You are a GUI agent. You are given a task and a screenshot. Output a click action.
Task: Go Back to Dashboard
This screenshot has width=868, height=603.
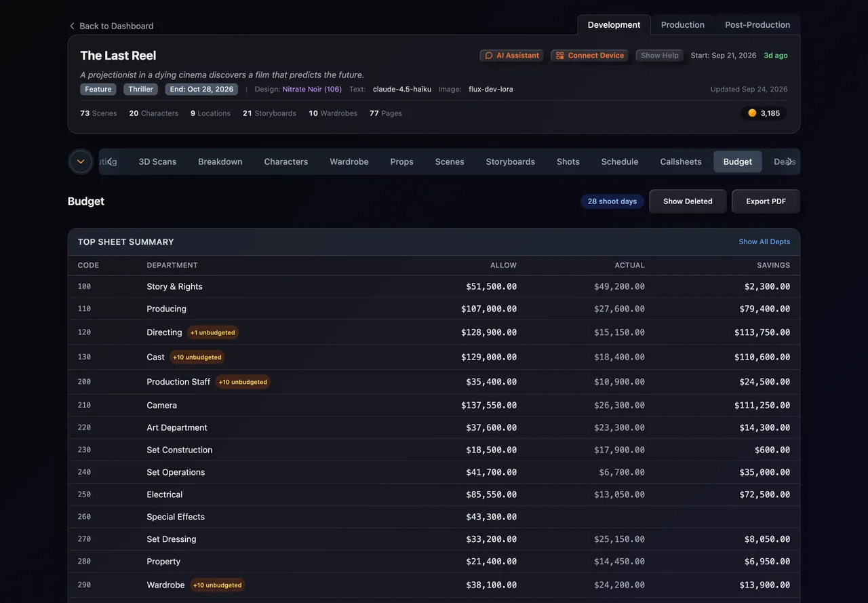(x=111, y=26)
